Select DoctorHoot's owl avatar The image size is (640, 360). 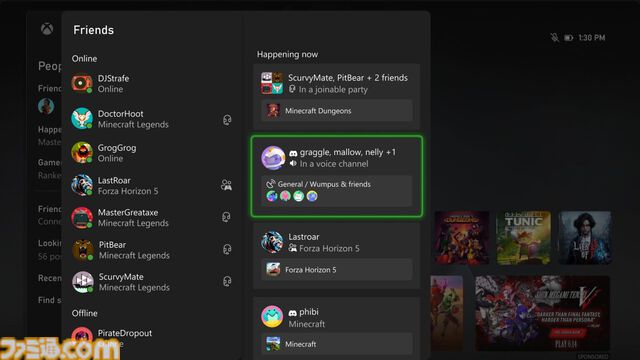coord(82,118)
